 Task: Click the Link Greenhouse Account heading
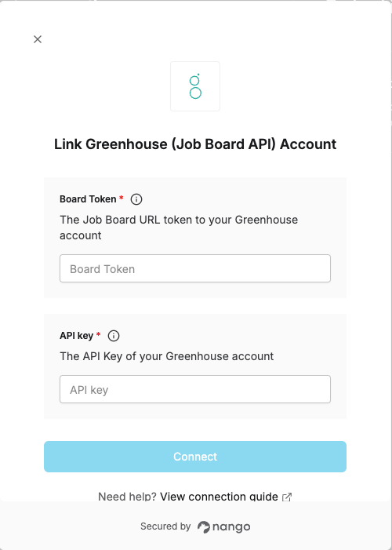pyautogui.click(x=195, y=144)
